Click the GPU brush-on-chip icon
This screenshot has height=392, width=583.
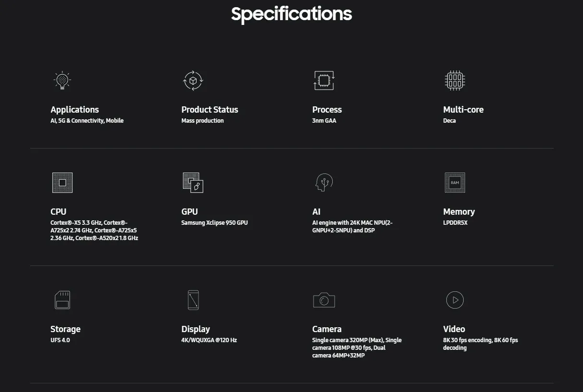click(193, 183)
